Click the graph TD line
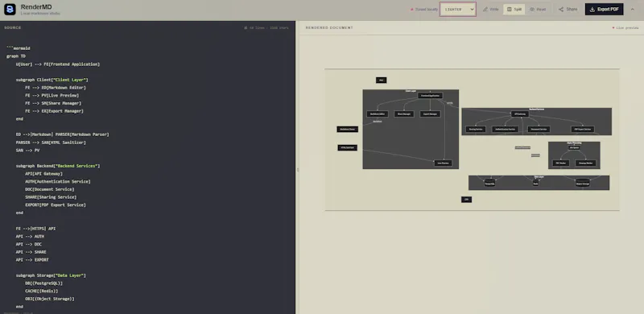This screenshot has height=314, width=644. [16, 56]
